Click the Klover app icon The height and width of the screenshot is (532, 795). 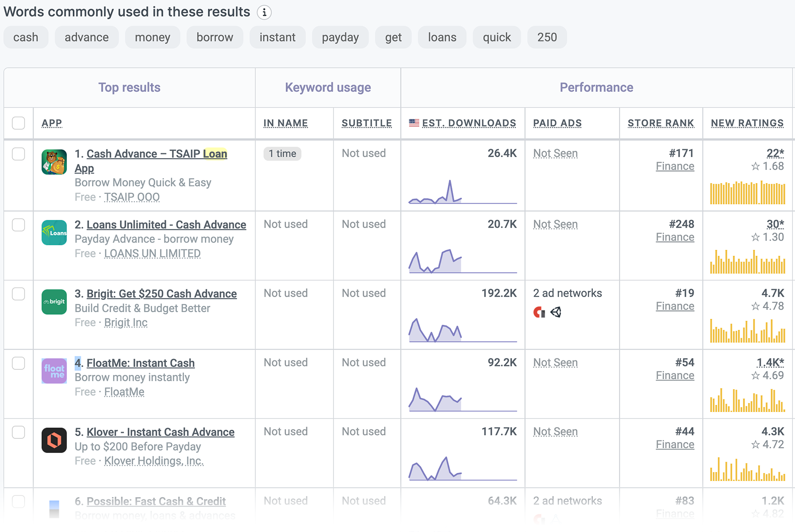tap(54, 440)
